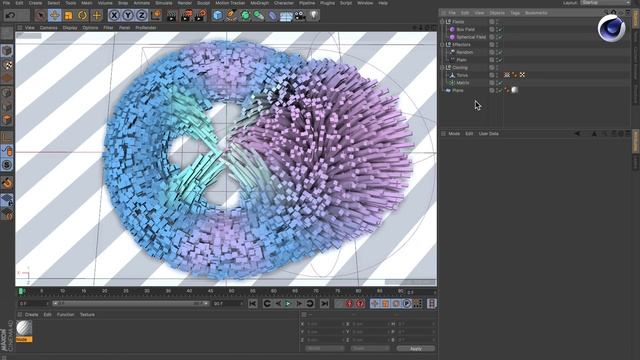The width and height of the screenshot is (640, 360).
Task: Switch to Polygons mode in left sidebar
Action: pyautogui.click(x=7, y=120)
